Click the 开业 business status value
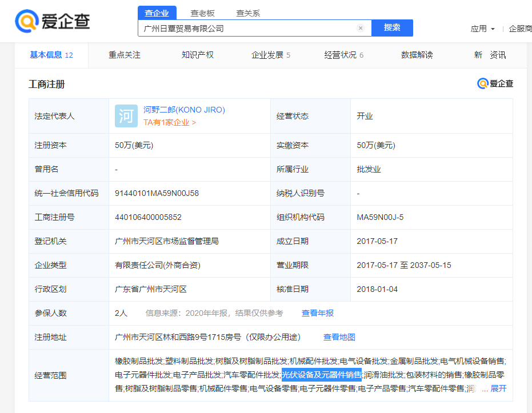The width and height of the screenshot is (532, 413). pos(365,117)
